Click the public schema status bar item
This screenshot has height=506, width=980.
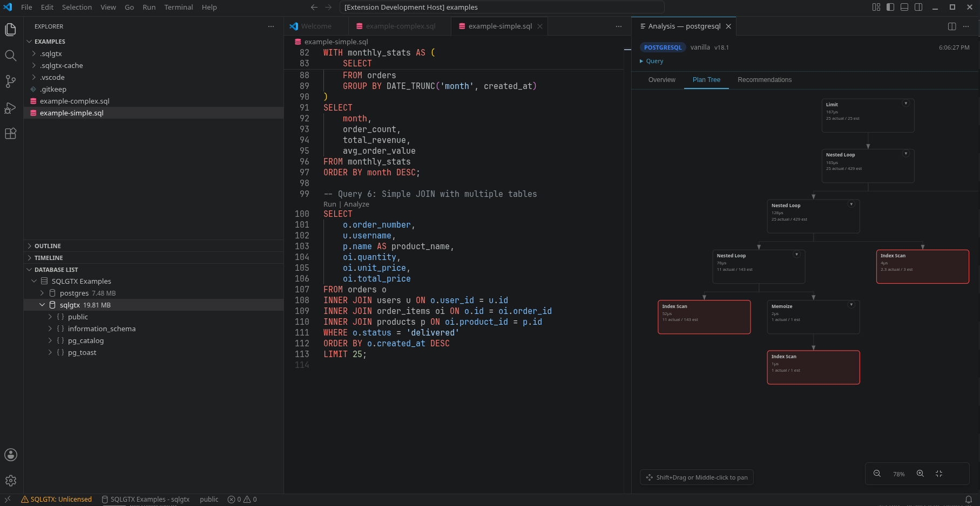[209, 500]
